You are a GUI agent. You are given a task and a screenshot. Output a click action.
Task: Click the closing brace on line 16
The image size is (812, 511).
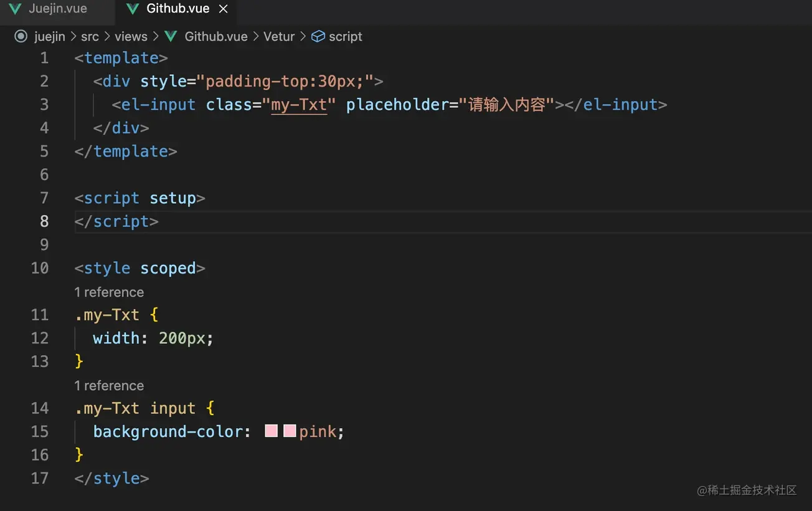point(79,455)
